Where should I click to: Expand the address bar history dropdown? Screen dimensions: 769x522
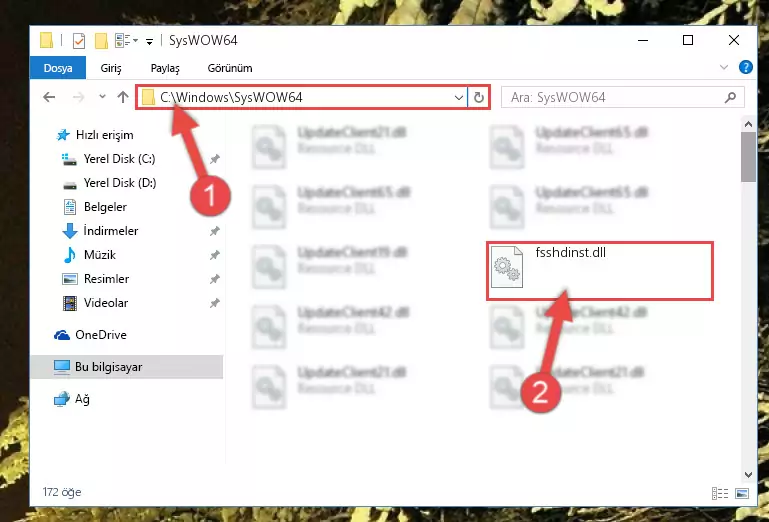(459, 98)
